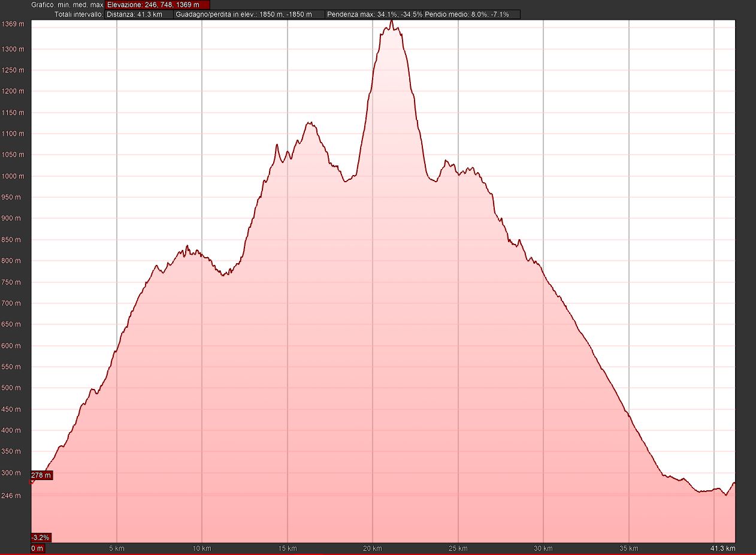Click the 0 m distance cursor label

pos(37,548)
